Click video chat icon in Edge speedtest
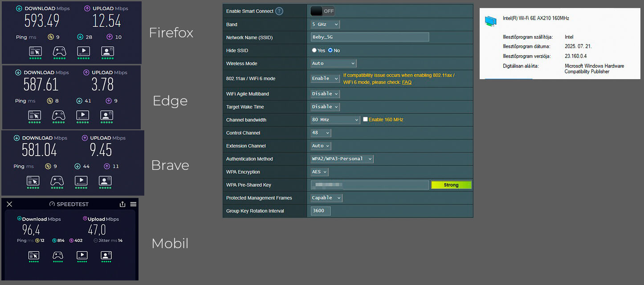 tap(106, 115)
